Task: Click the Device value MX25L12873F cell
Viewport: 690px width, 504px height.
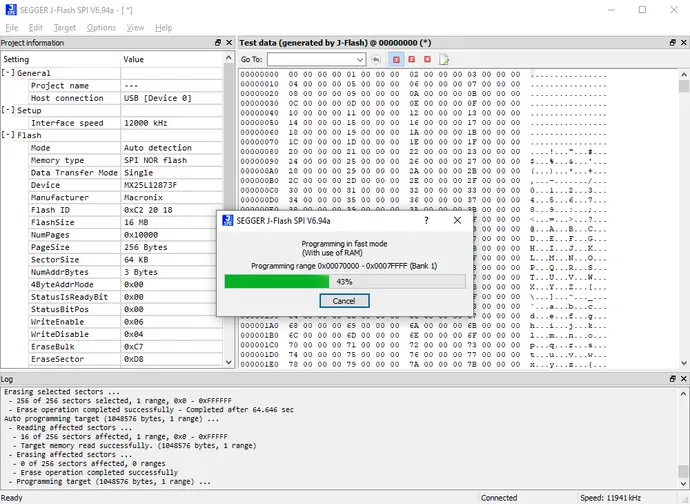Action: (x=170, y=185)
